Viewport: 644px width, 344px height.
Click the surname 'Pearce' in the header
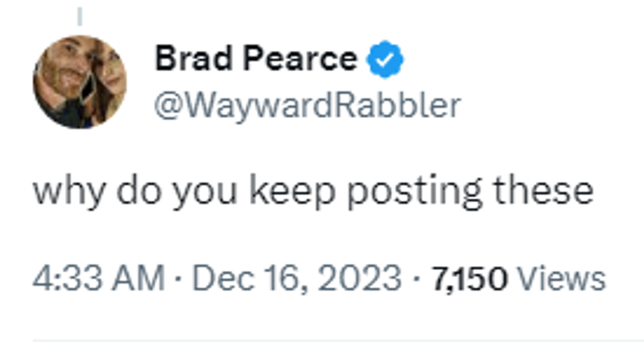click(x=301, y=59)
